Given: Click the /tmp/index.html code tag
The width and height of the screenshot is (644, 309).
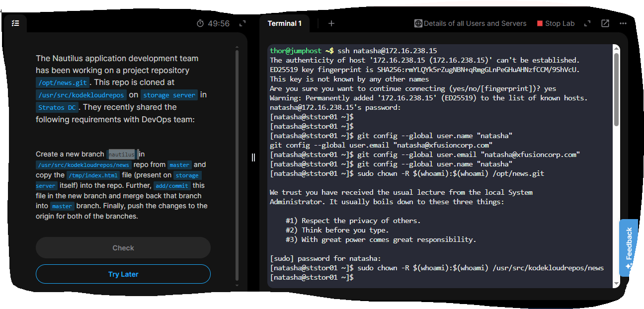Looking at the screenshot, I should click(x=93, y=175).
